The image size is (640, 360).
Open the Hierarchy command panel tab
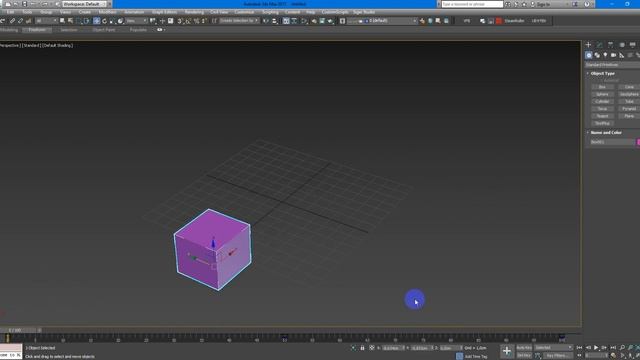coord(610,44)
